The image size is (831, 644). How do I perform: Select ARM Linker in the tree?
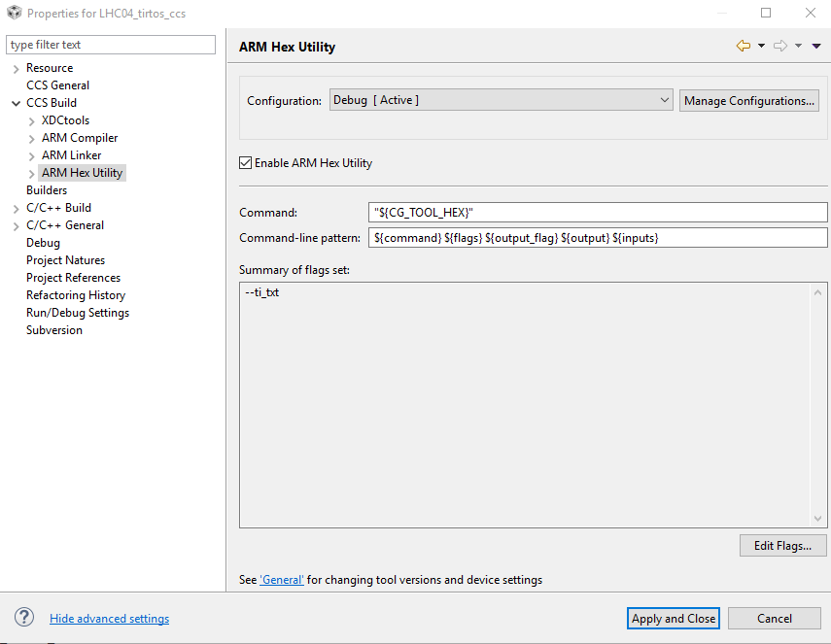click(x=71, y=155)
